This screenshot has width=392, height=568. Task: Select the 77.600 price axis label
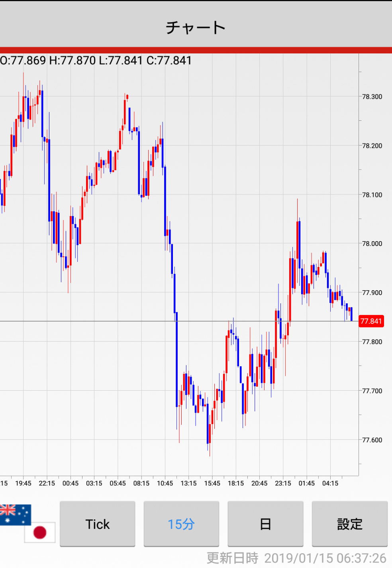(x=372, y=440)
